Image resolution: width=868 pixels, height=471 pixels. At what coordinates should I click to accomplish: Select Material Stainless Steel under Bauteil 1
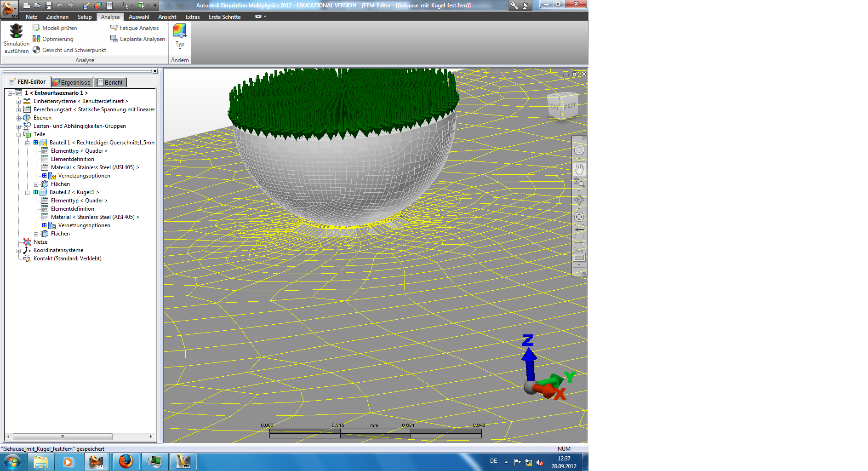point(95,167)
